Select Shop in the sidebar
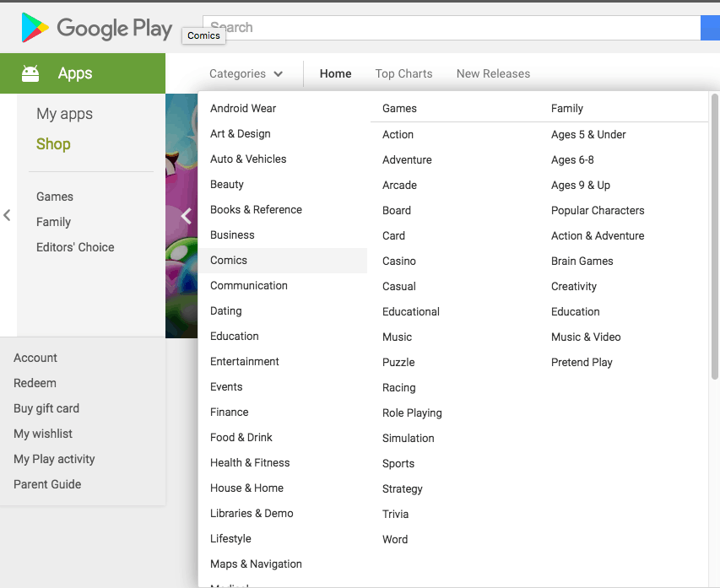This screenshot has height=588, width=720. tap(53, 144)
